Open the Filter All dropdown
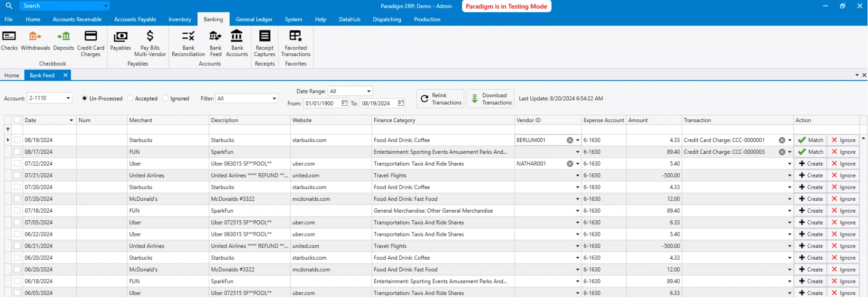868x301 pixels. 274,99
